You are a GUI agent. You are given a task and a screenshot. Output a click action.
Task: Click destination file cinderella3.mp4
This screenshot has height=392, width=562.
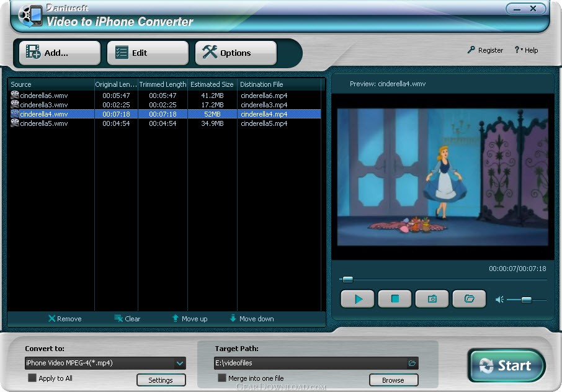click(x=264, y=105)
